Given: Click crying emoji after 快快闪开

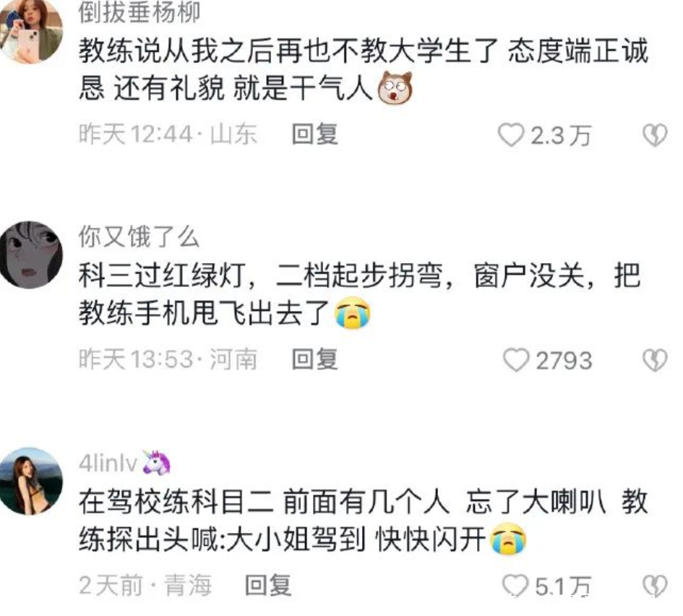Looking at the screenshot, I should point(508,539).
